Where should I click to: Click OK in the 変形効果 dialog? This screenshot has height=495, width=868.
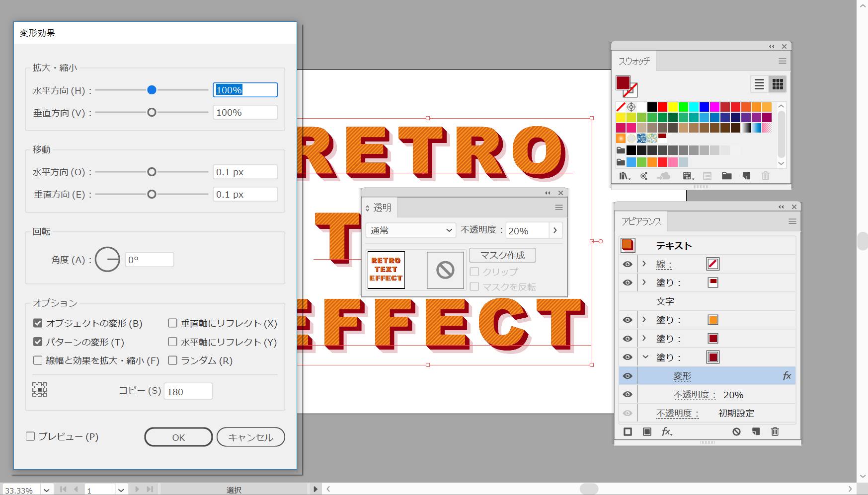[178, 437]
